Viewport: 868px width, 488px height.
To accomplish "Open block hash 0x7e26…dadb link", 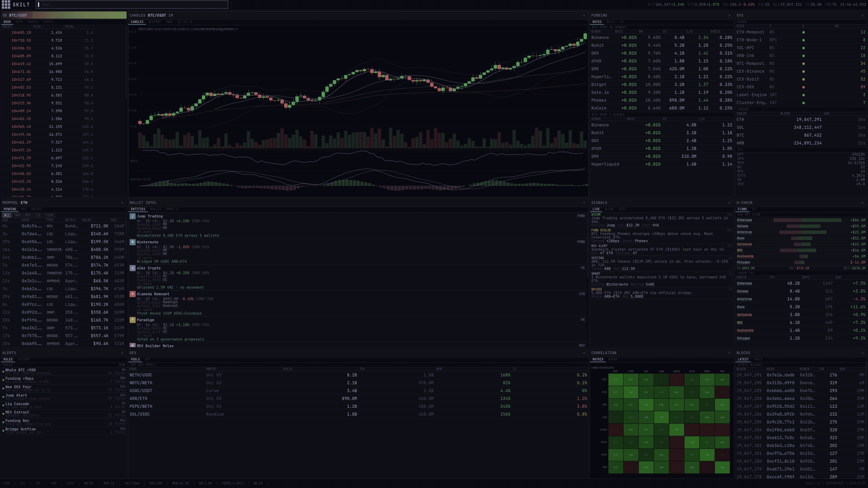I will coord(780,375).
